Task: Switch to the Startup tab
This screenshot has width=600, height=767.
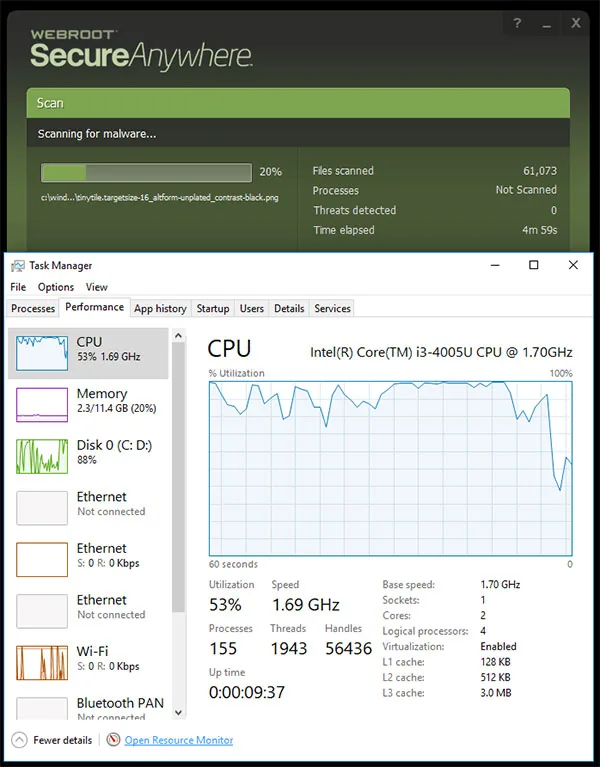Action: 213,308
